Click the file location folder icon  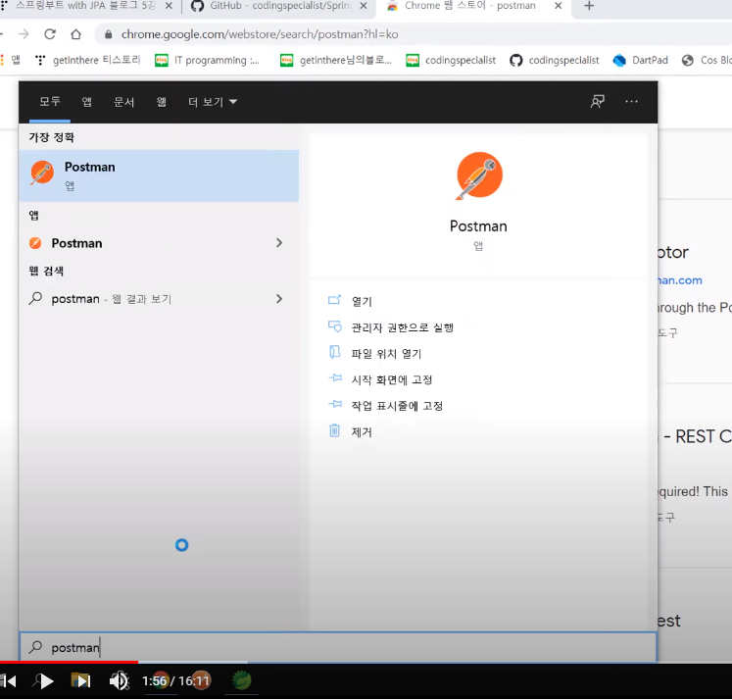[x=335, y=352]
